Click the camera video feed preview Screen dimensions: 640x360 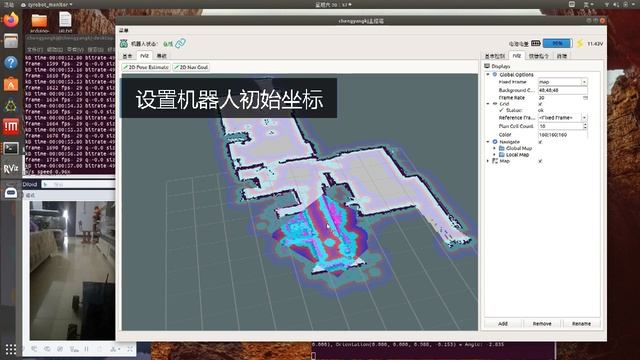tap(72, 270)
